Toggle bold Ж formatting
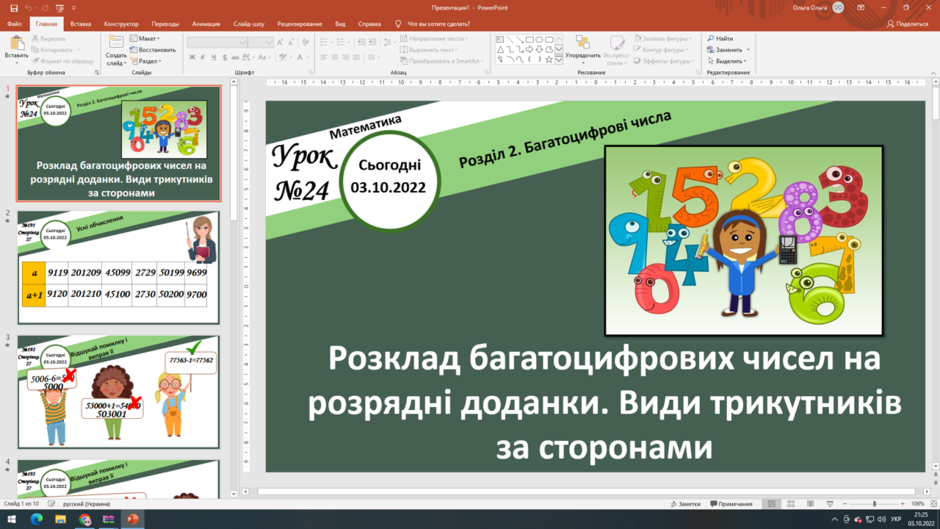Viewport: 940px width, 529px height. pyautogui.click(x=192, y=58)
